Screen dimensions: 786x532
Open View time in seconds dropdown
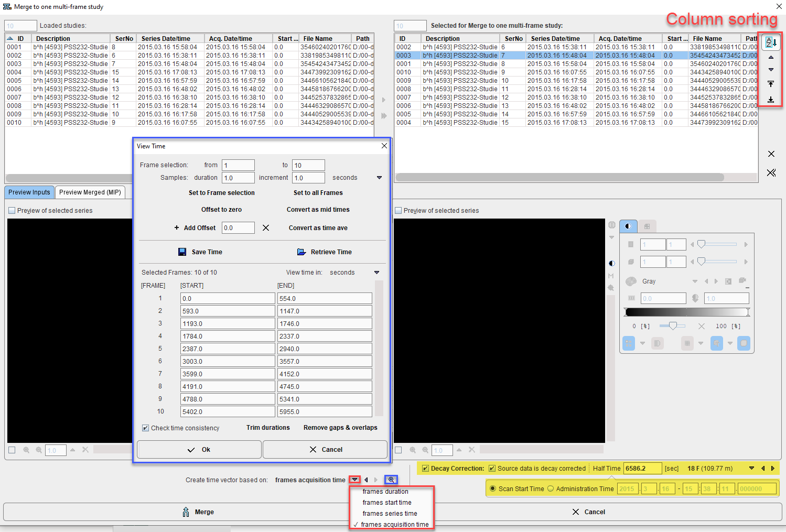(376, 273)
